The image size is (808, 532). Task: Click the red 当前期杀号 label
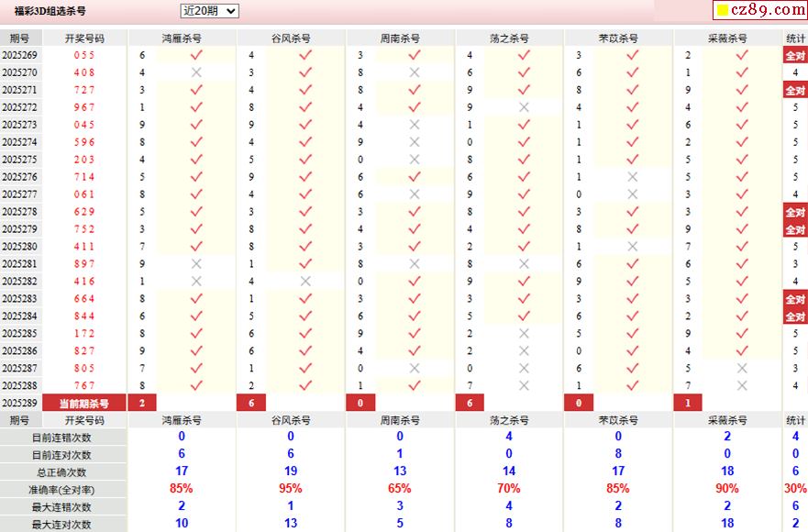(x=84, y=404)
